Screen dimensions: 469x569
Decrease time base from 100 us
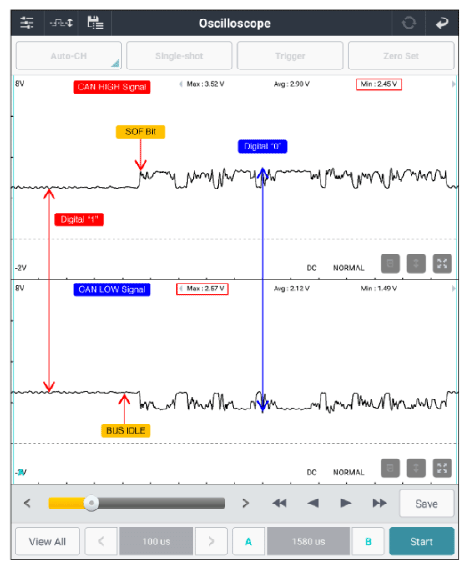coord(101,541)
